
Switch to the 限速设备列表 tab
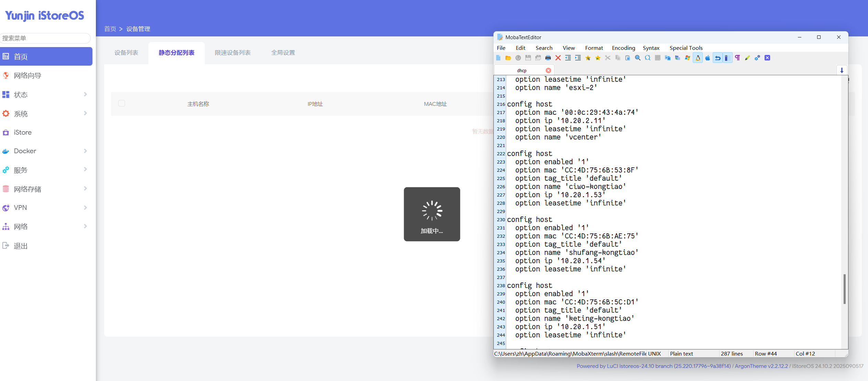[x=233, y=53]
